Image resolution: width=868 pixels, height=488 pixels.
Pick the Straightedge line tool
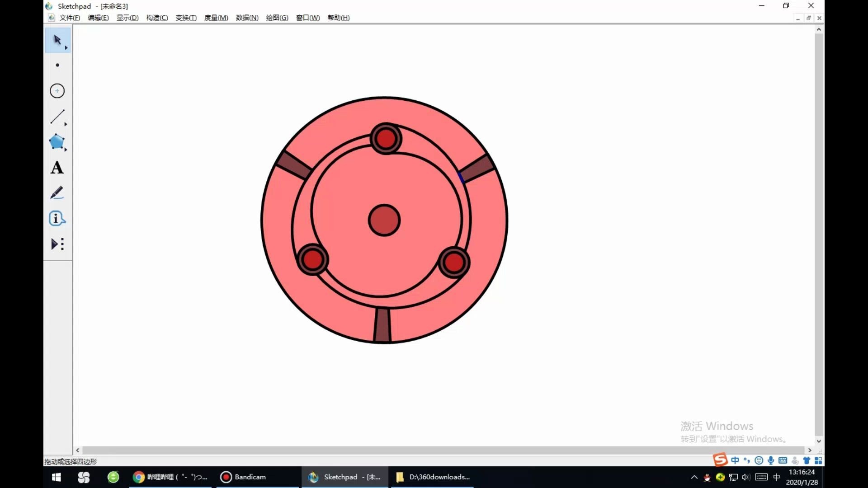click(57, 117)
